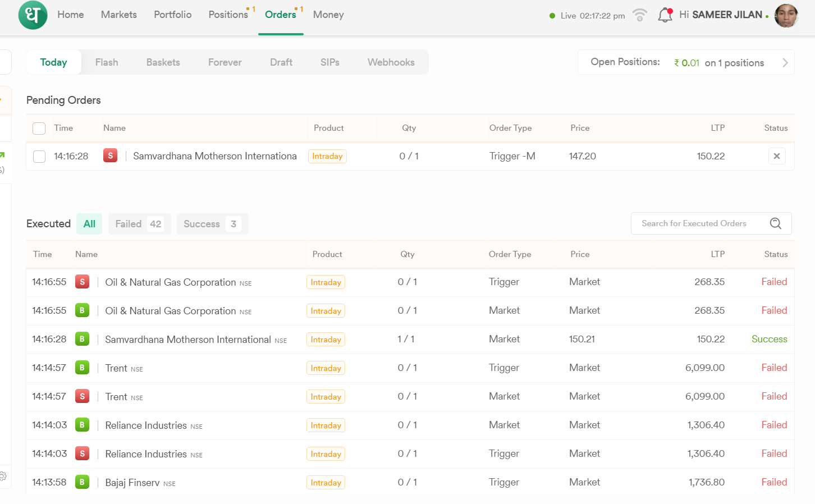Click sell badge on Trent Market order

(83, 396)
